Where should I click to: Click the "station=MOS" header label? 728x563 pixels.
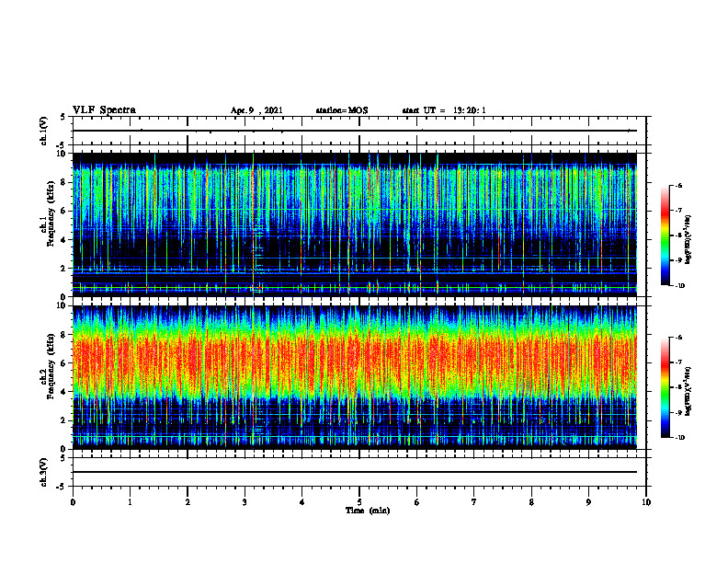(342, 110)
